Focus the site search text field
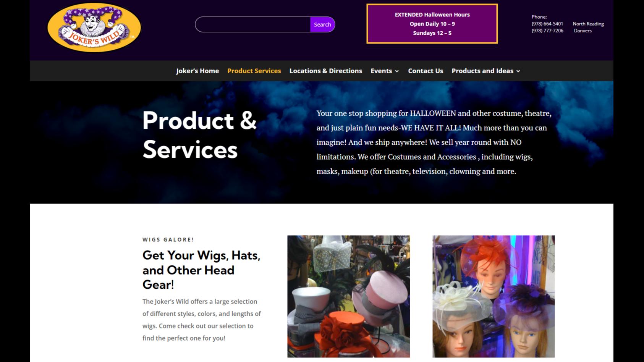This screenshot has height=362, width=644. click(x=253, y=24)
